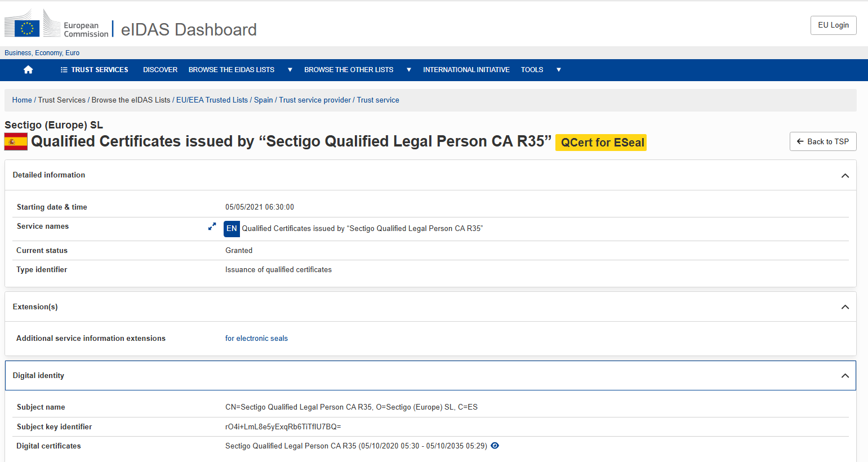
Task: Click the Subject key identifier label
Action: (54, 427)
